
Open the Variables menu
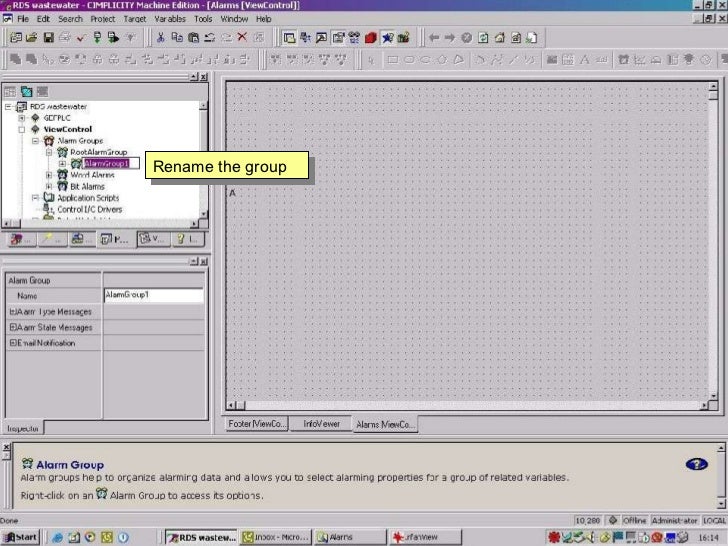point(170,19)
